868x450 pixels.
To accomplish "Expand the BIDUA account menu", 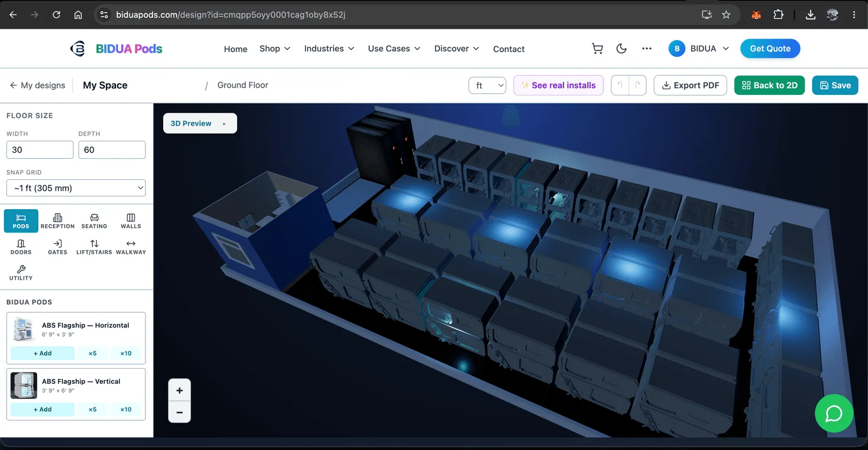I will 699,49.
